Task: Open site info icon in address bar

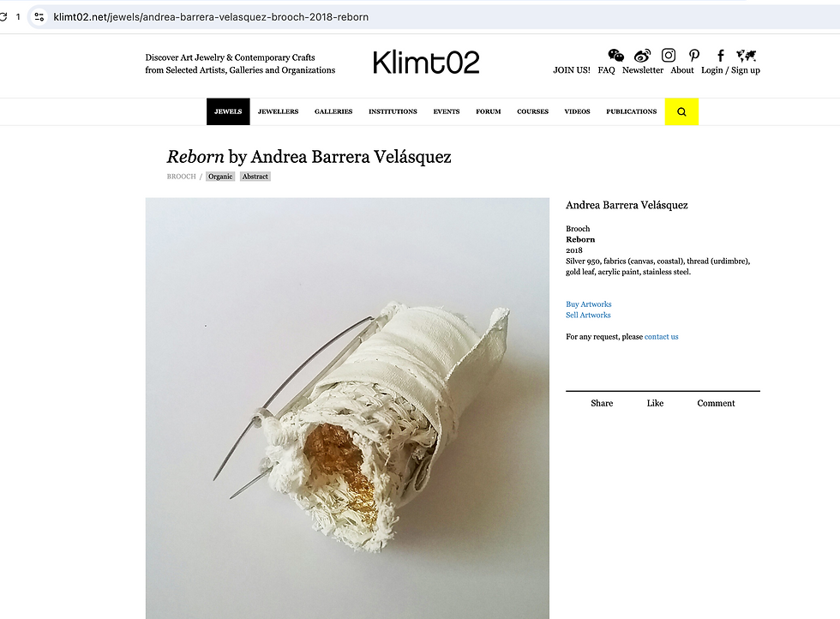Action: 39,16
